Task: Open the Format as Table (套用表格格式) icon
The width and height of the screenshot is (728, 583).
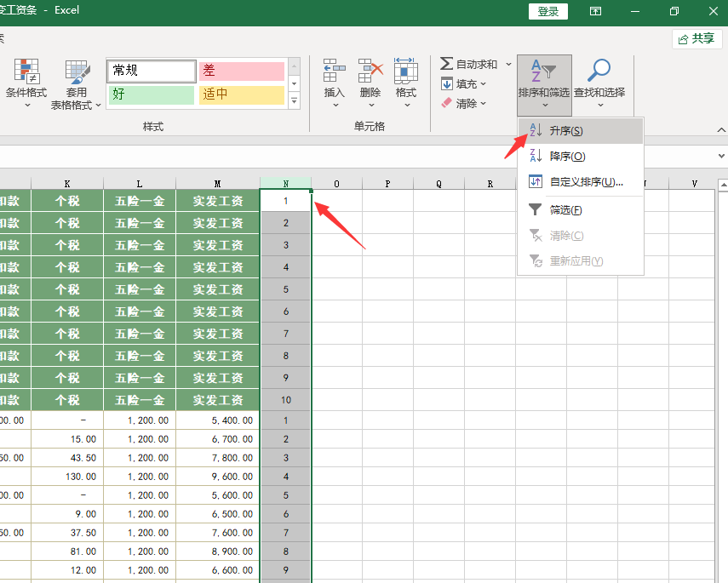Action: click(x=77, y=72)
